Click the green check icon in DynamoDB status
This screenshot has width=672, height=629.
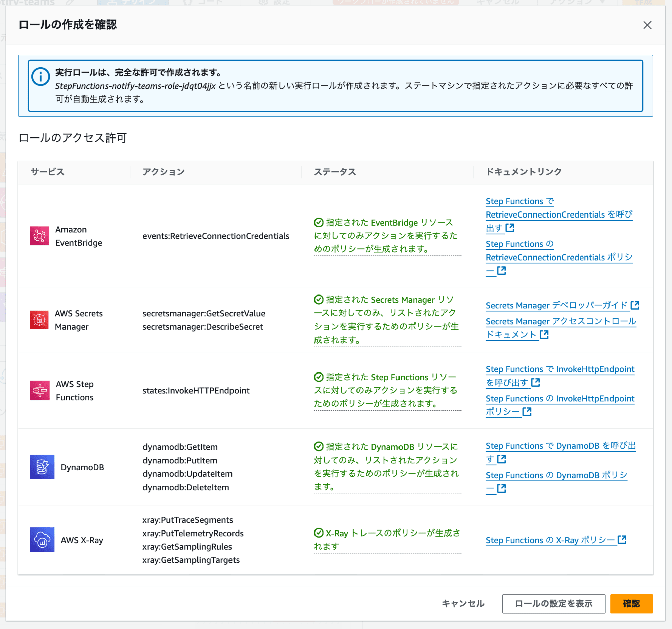319,446
